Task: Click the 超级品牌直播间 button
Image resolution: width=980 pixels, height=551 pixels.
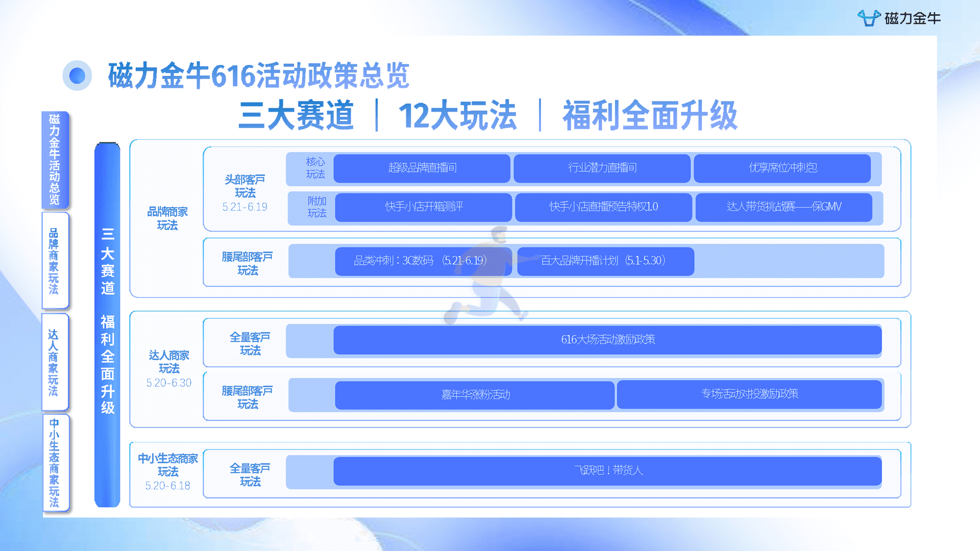Action: pos(422,168)
